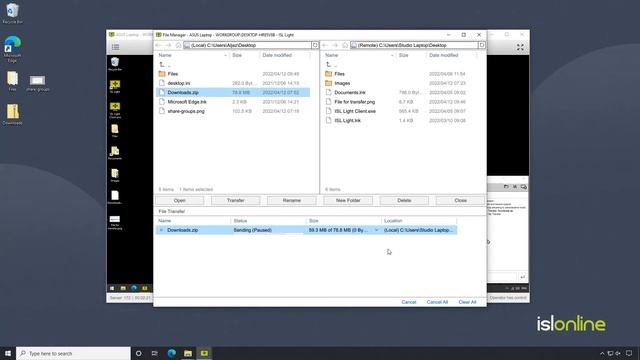The width and height of the screenshot is (640, 360).
Task: Open home folder in local pane
Action: click(x=178, y=45)
